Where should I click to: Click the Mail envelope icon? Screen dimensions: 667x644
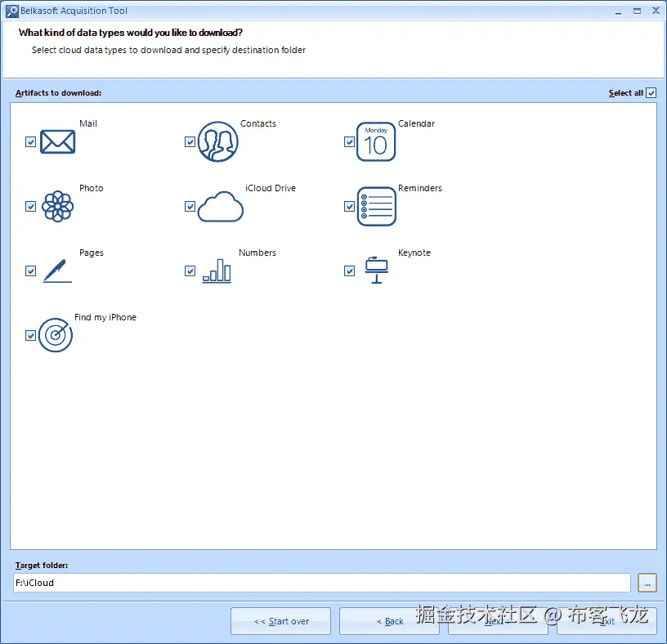57,141
